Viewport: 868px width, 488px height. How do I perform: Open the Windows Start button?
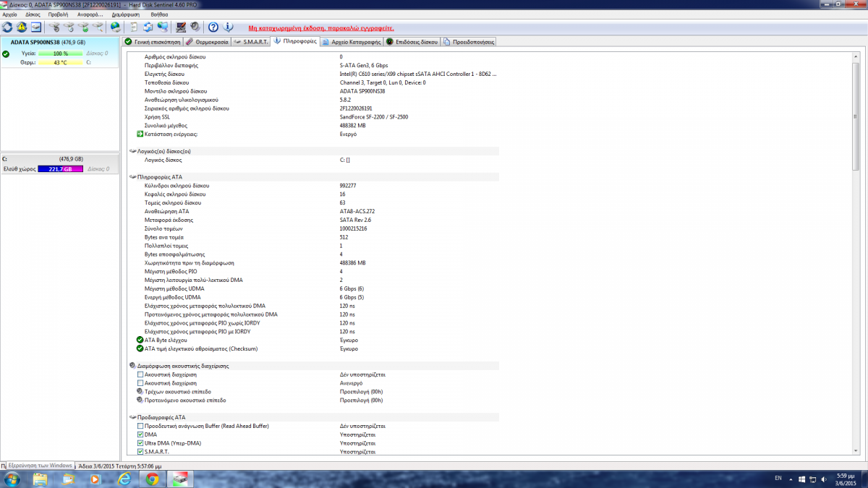point(12,479)
